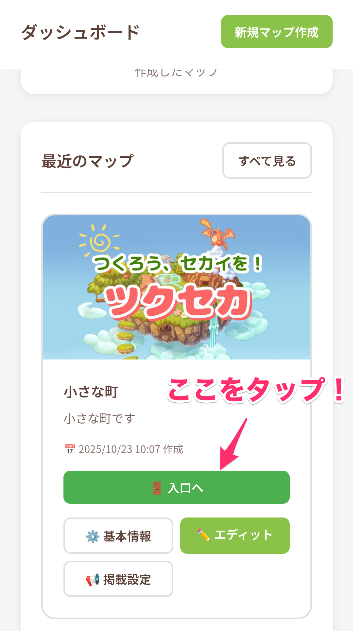Tap the door icon on 入口へ
The height and width of the screenshot is (631, 364).
157,488
